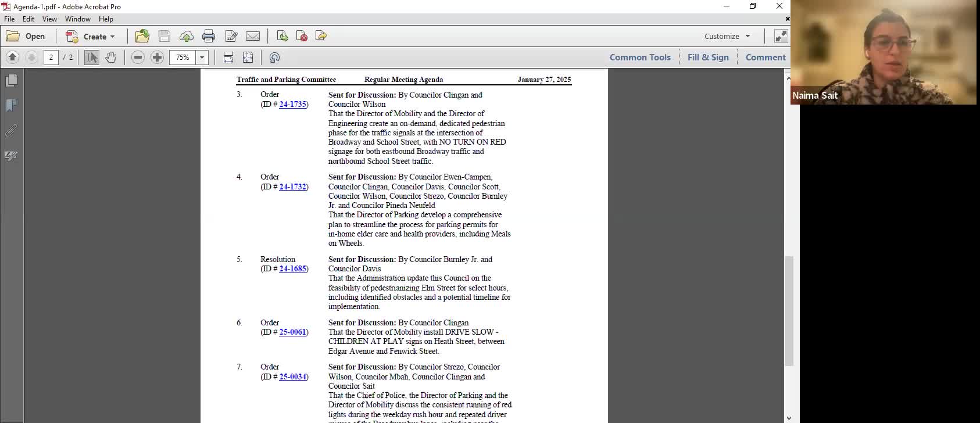Open the Attachments paperclip panel
Image resolution: width=980 pixels, height=423 pixels.
tap(11, 131)
